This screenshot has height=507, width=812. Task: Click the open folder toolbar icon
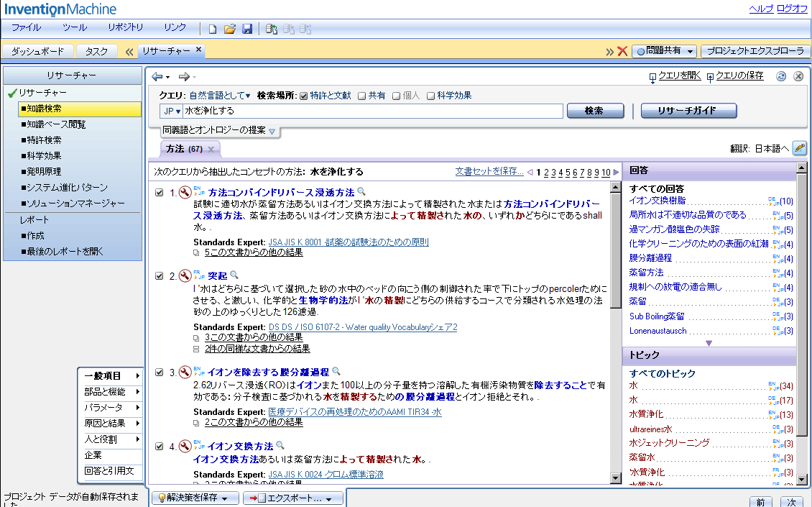click(230, 29)
